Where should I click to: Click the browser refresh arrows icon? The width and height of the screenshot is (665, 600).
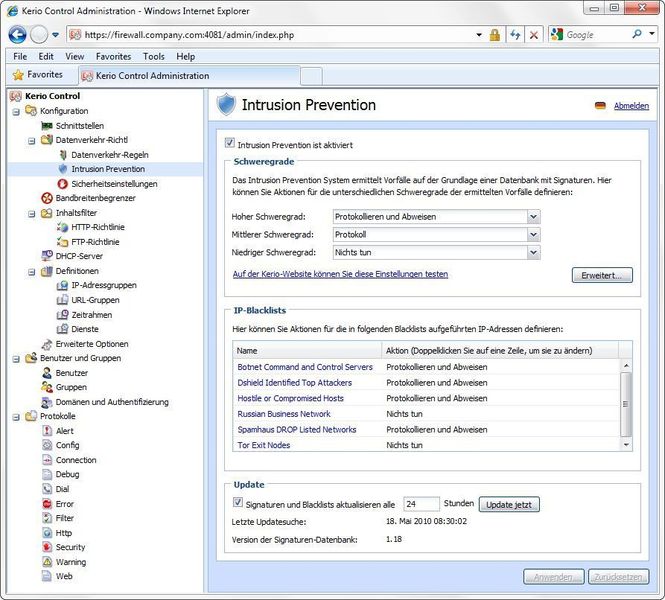tap(515, 35)
